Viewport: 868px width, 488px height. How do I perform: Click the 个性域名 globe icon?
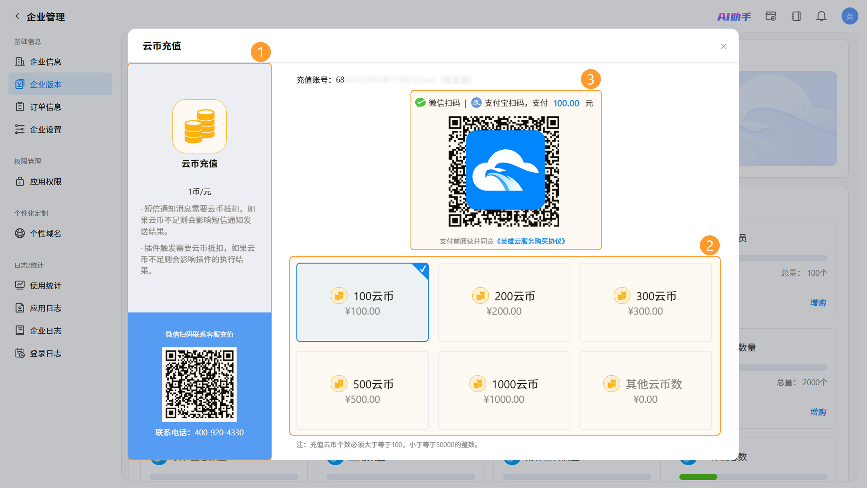(20, 233)
